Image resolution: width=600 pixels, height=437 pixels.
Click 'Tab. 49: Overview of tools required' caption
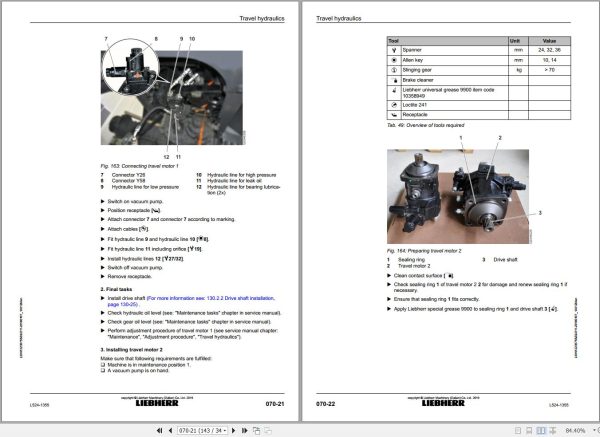click(426, 125)
